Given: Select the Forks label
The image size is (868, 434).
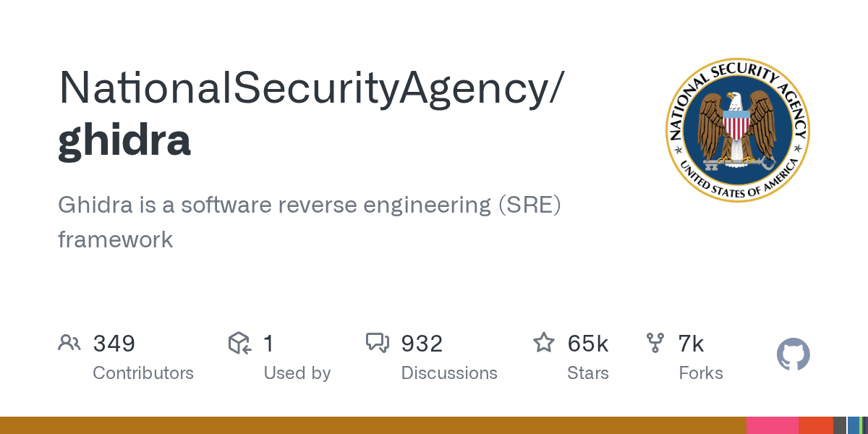Looking at the screenshot, I should (x=701, y=373).
